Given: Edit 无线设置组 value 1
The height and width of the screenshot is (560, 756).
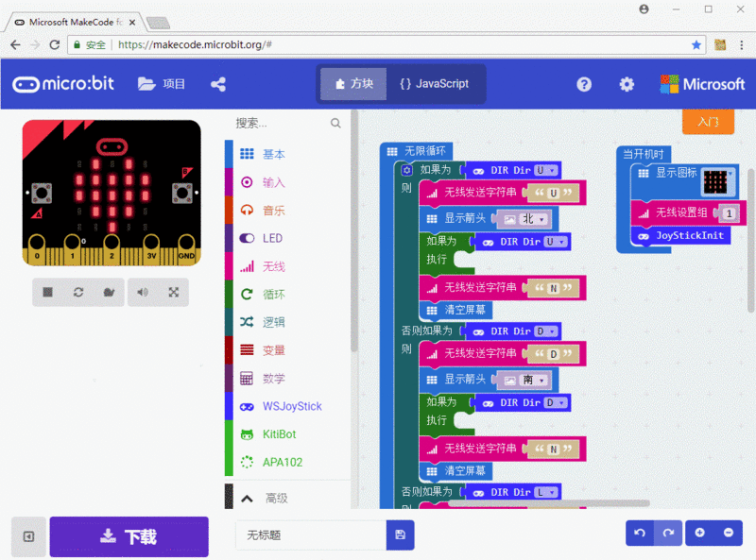Looking at the screenshot, I should (x=730, y=213).
